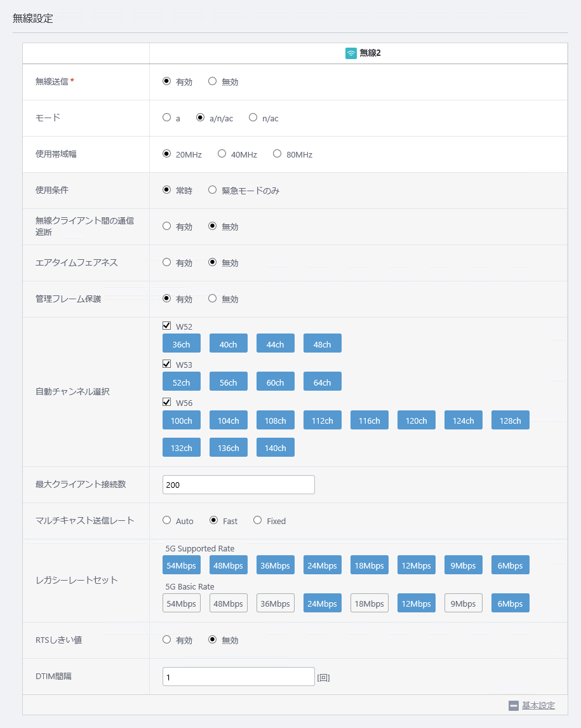Set multicast rate to Fixed
Viewport: 581px width, 728px height.
(x=258, y=520)
